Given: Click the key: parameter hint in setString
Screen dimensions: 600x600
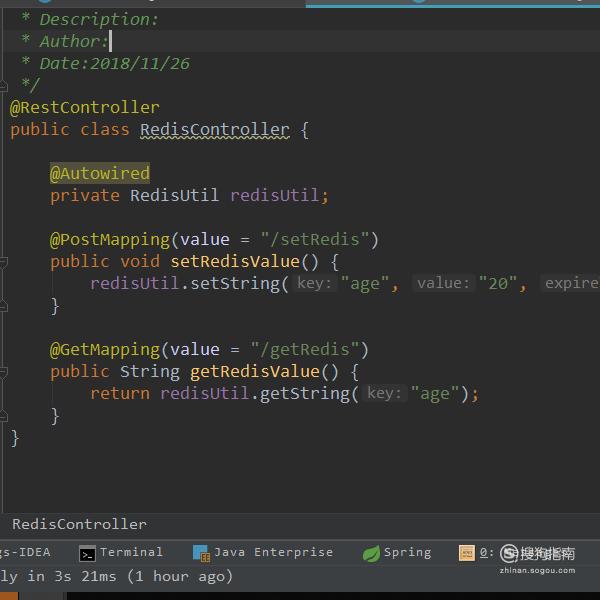Looking at the screenshot, I should coord(314,284).
